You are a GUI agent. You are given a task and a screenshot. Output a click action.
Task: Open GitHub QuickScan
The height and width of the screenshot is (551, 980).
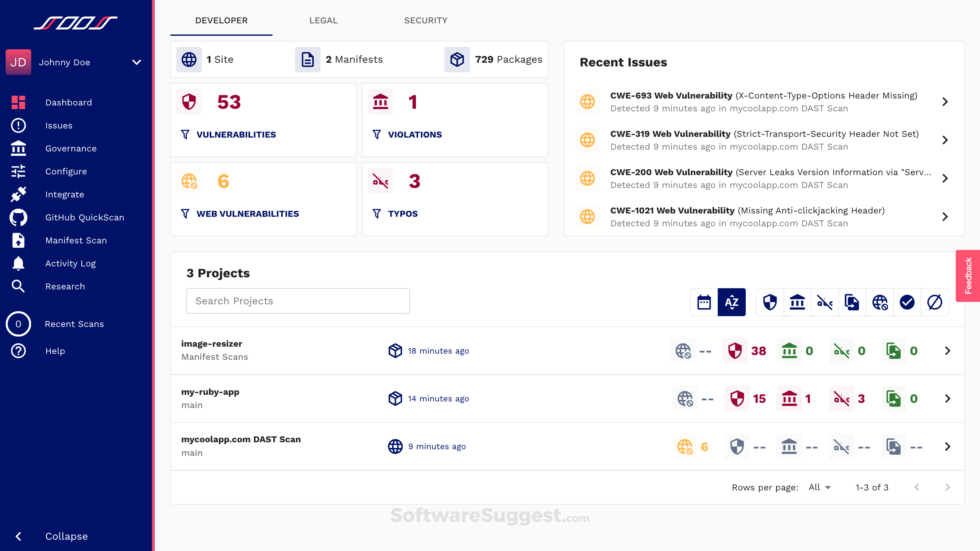pyautogui.click(x=84, y=217)
